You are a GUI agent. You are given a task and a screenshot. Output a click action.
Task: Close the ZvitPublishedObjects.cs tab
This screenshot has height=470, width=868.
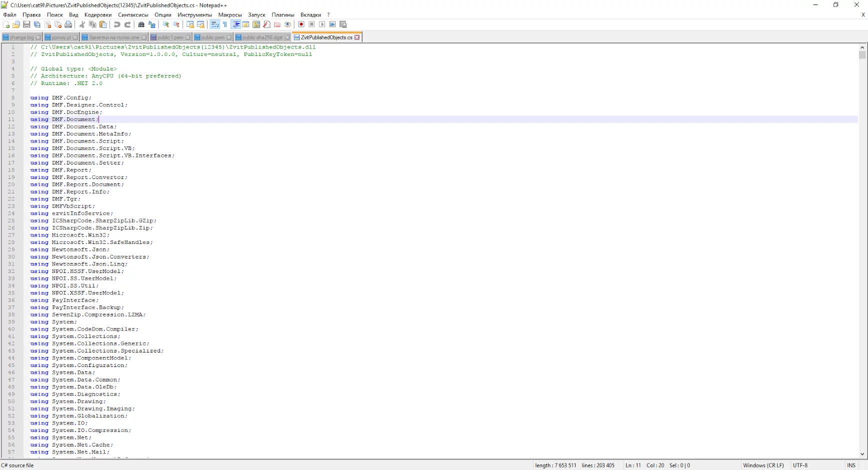click(357, 37)
